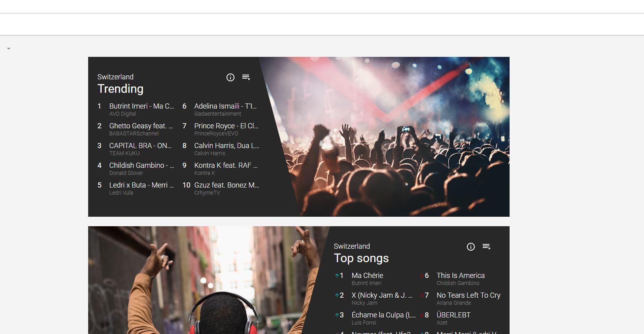644x334 pixels.
Task: Expand the small dropdown arrow at left
Action: (x=9, y=49)
